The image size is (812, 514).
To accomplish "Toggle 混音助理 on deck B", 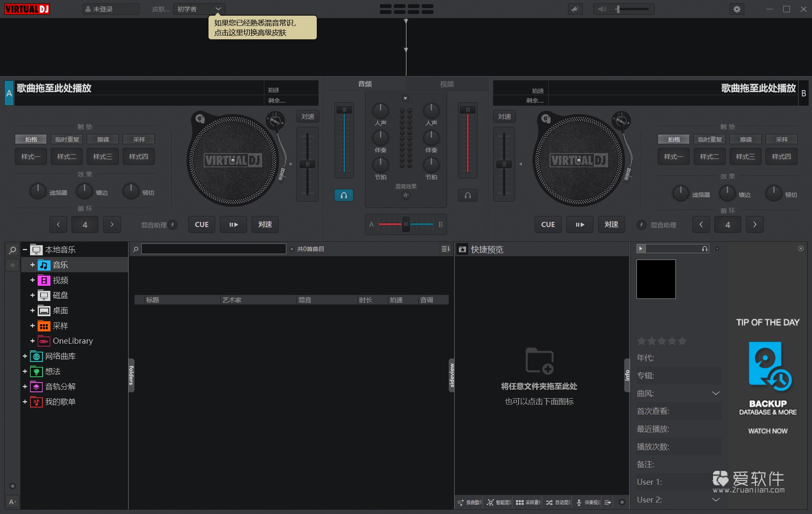I will click(x=641, y=225).
